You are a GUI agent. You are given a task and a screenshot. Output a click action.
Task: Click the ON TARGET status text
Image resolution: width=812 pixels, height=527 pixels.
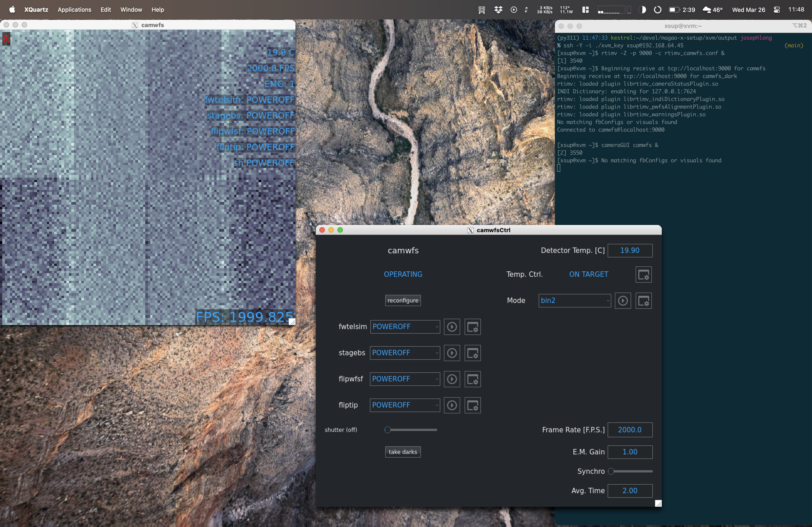[x=588, y=274]
